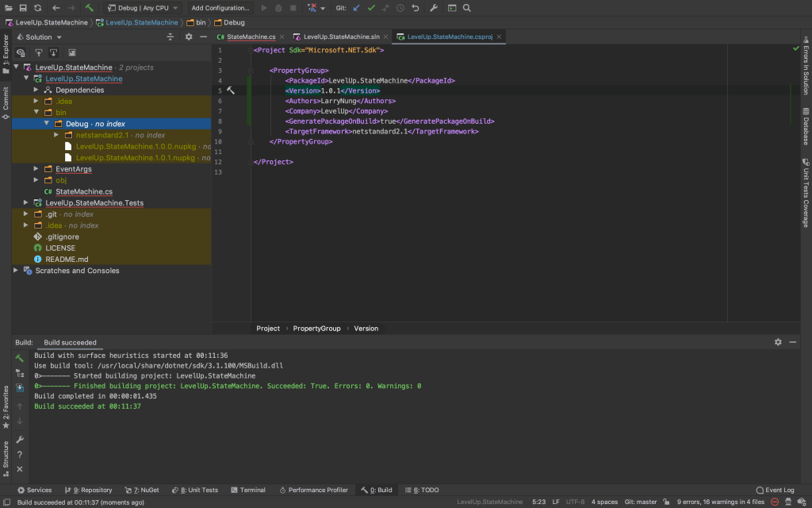This screenshot has height=508, width=812.
Task: Click the 5:23 cursor position indicator
Action: 538,502
